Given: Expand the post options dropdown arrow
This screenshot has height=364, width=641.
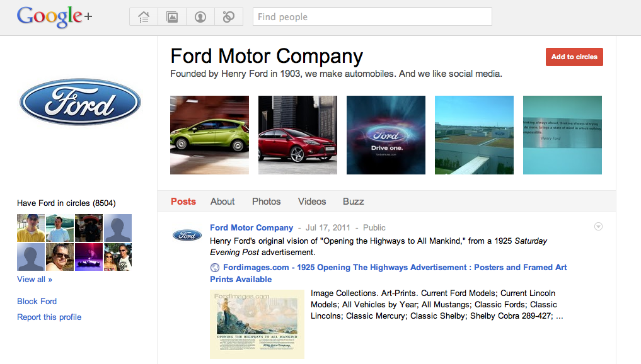Looking at the screenshot, I should [x=598, y=227].
